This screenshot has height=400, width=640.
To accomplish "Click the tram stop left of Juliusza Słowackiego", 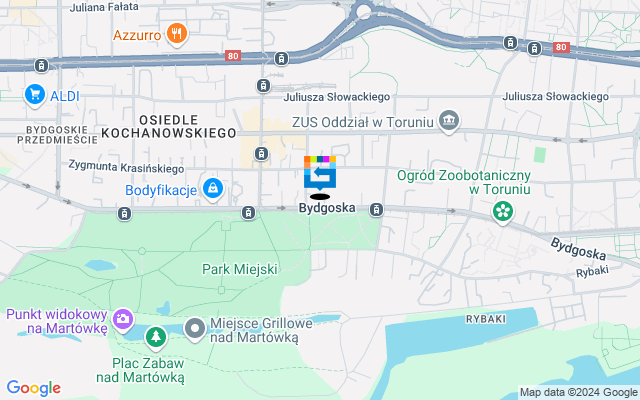I will 263,86.
